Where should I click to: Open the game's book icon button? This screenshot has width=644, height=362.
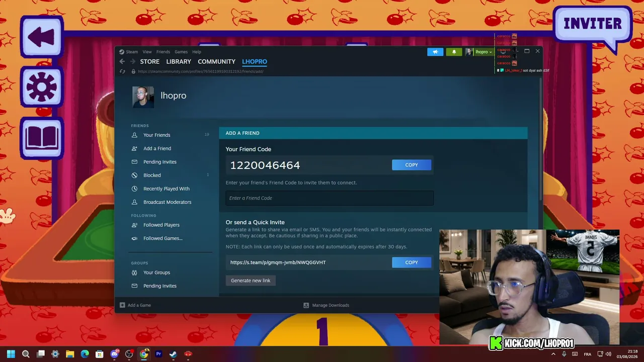[42, 137]
